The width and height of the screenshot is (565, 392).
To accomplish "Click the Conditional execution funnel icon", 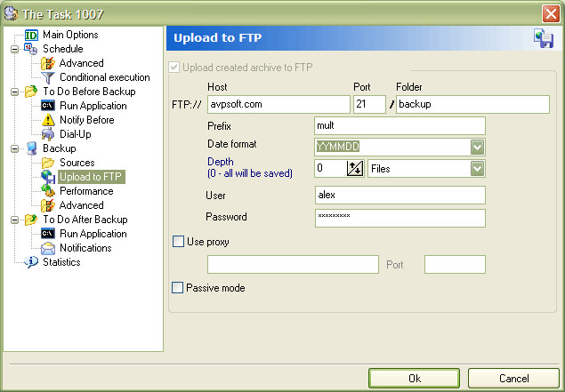I will coord(48,77).
